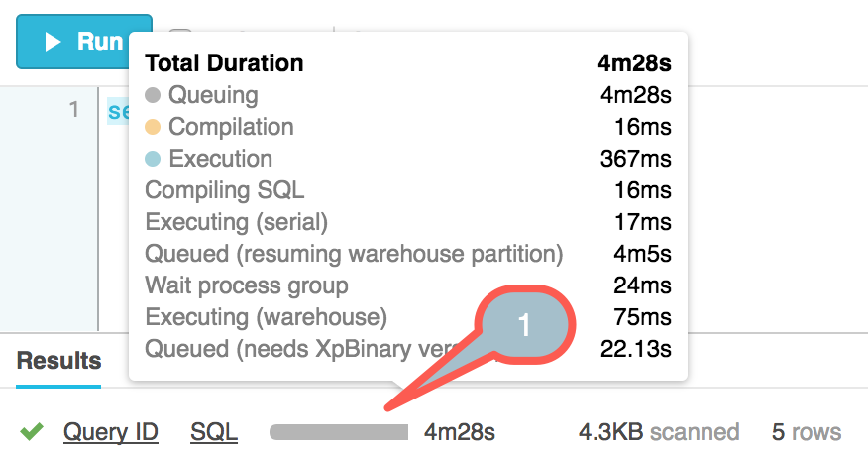This screenshot has width=868, height=456.
Task: Open the SQL link
Action: click(214, 432)
